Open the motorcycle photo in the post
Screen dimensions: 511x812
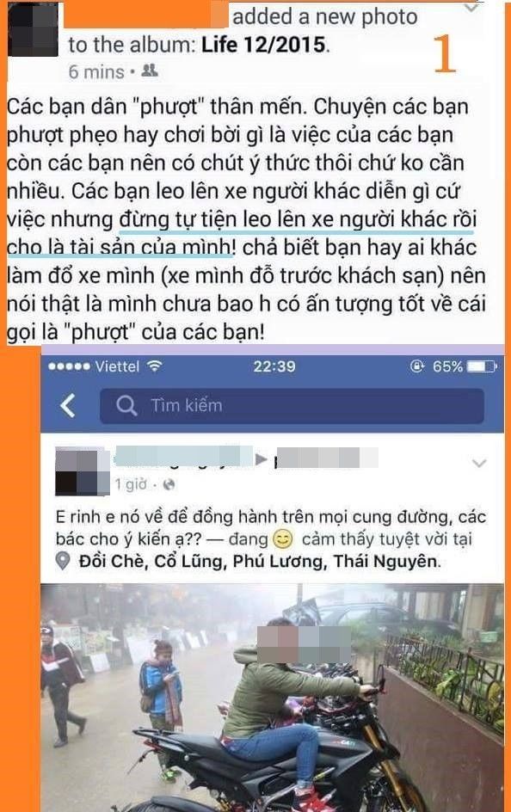click(273, 697)
